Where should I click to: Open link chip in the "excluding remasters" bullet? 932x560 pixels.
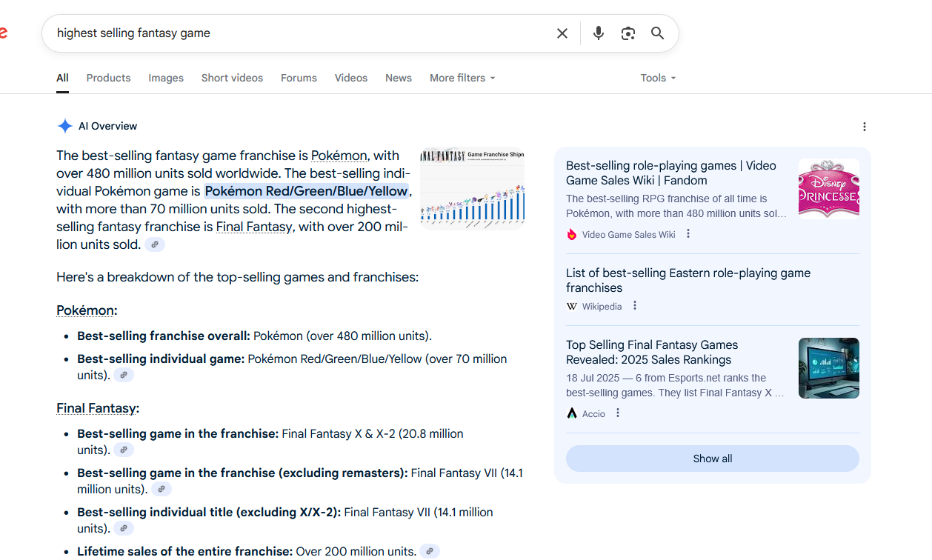(162, 489)
